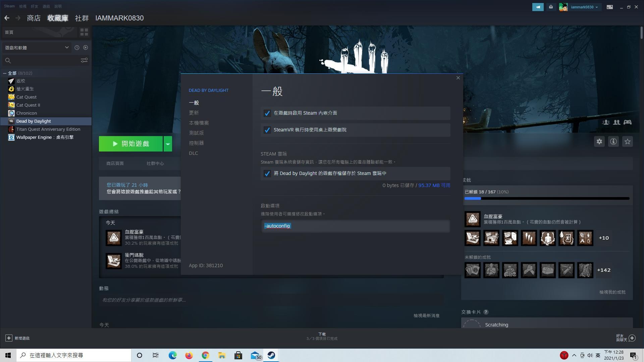The image size is (644, 362).
Task: Select Chronicon in library
Action: (x=26, y=113)
